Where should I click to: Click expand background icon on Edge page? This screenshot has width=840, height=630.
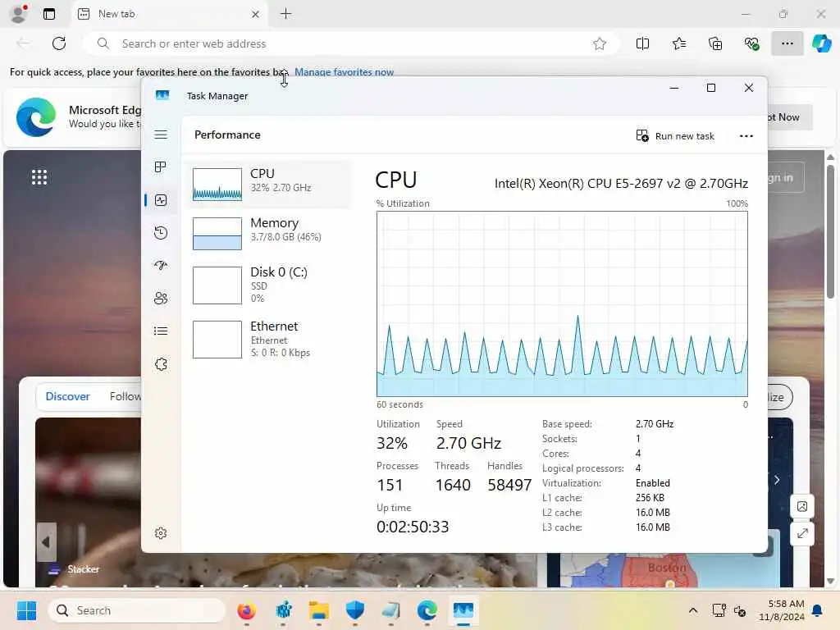point(802,533)
